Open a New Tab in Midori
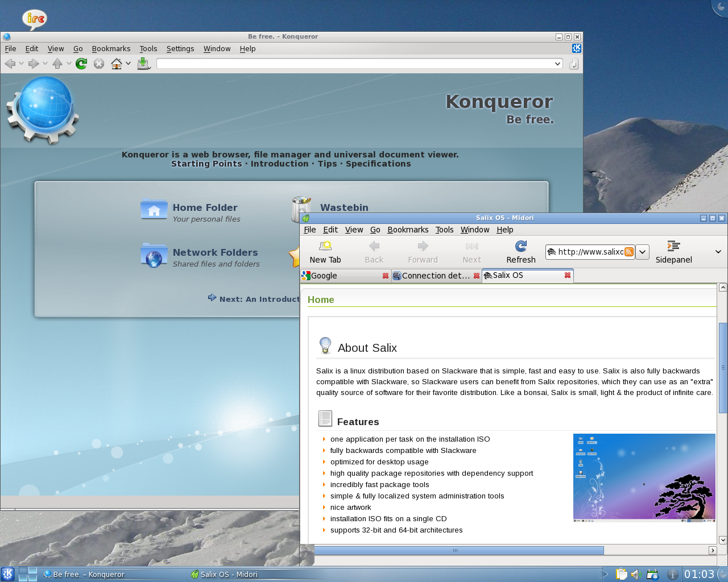 point(325,252)
